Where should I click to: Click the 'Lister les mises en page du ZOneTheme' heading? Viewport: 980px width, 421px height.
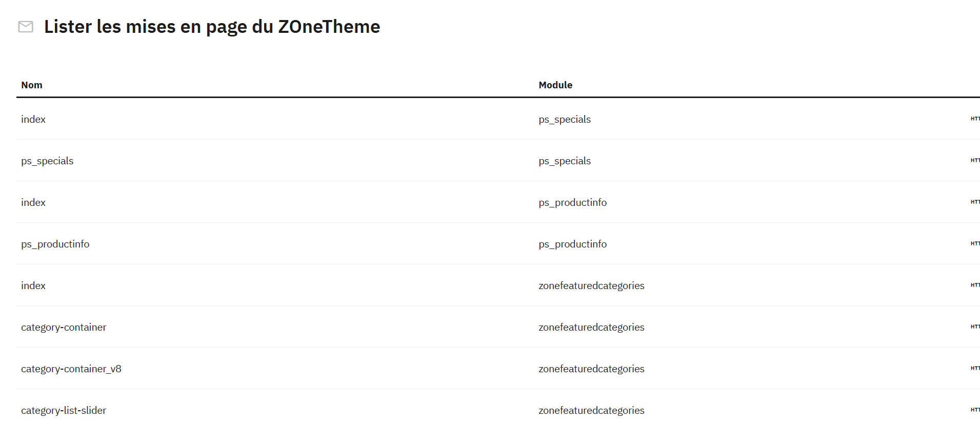point(212,27)
